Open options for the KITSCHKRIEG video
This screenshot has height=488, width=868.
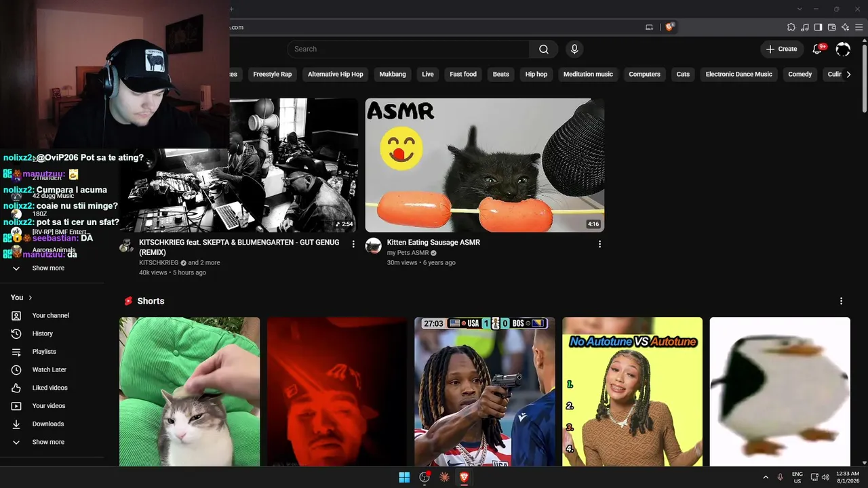point(353,244)
